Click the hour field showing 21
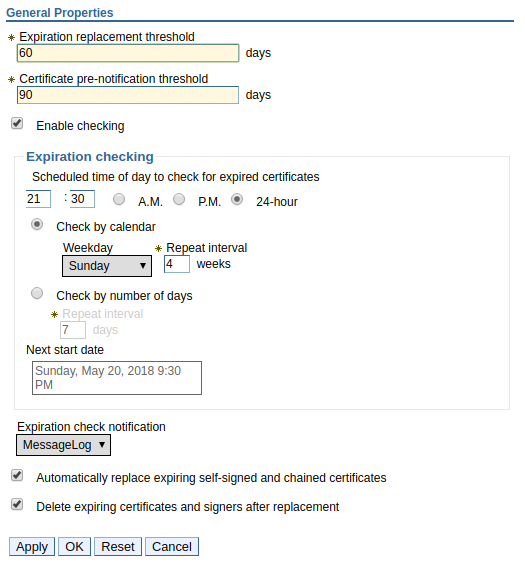 click(x=38, y=199)
